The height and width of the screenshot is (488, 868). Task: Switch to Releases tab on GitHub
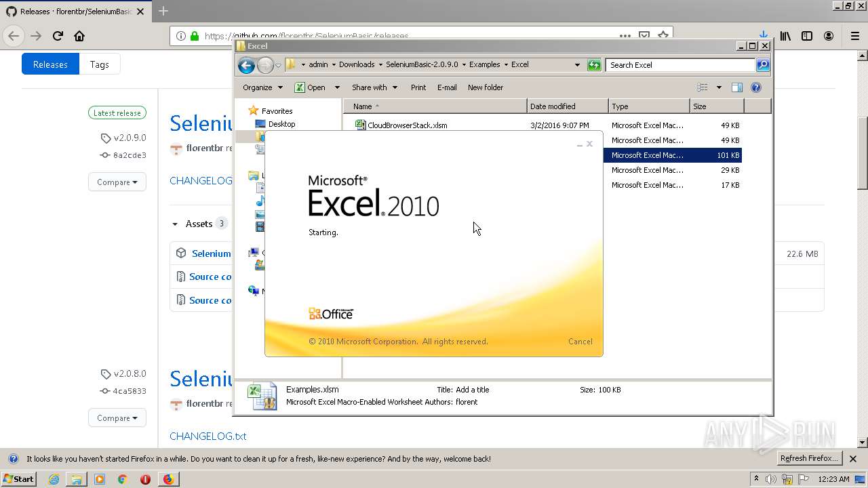(x=50, y=64)
